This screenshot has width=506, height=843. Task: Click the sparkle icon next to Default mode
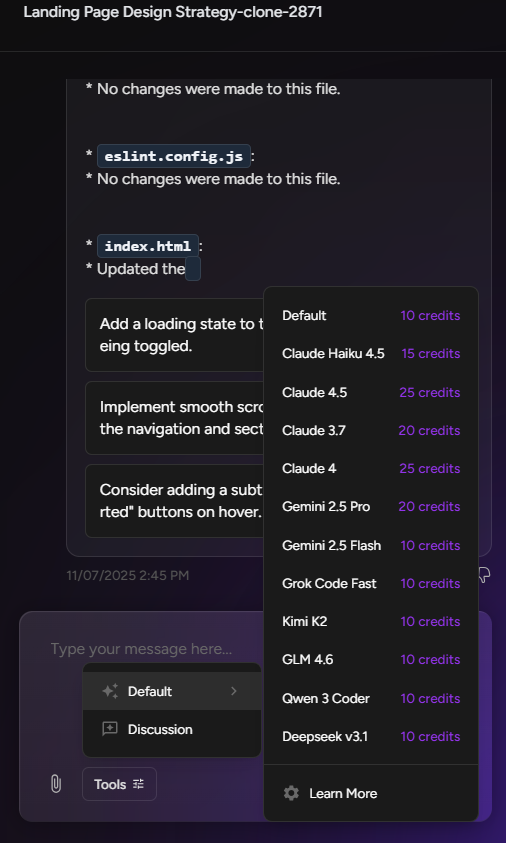click(x=110, y=691)
